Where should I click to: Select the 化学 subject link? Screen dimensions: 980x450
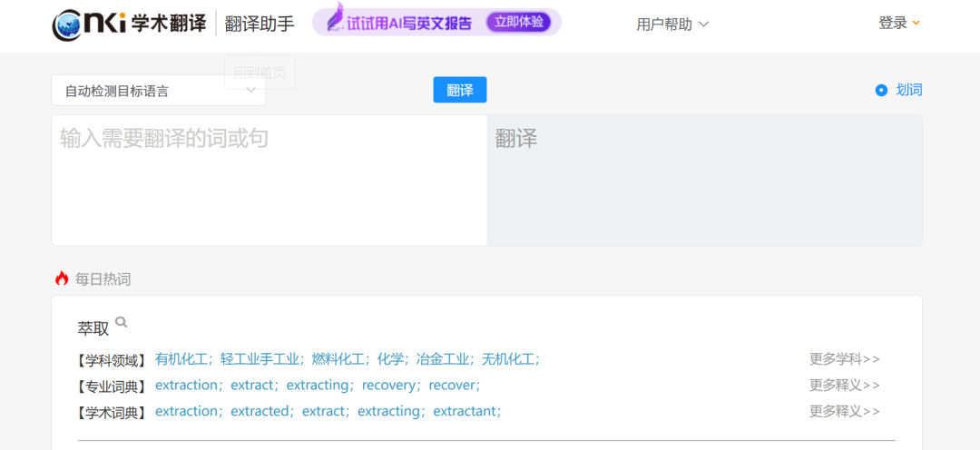pos(390,359)
